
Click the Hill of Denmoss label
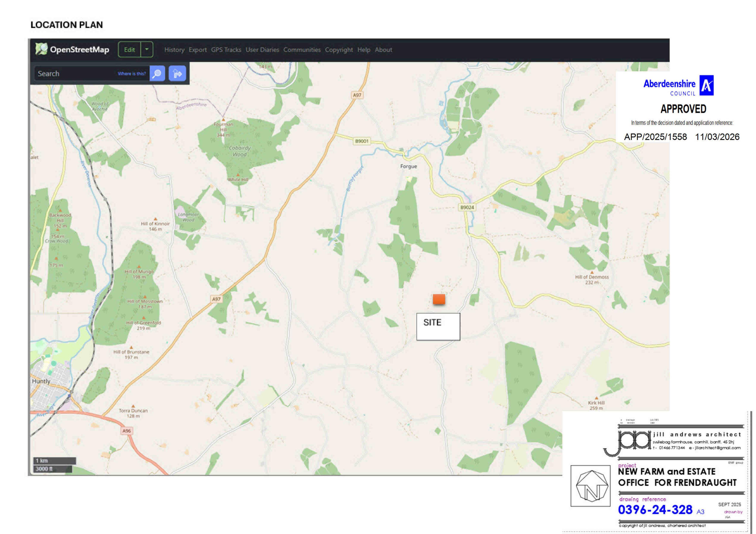click(592, 280)
